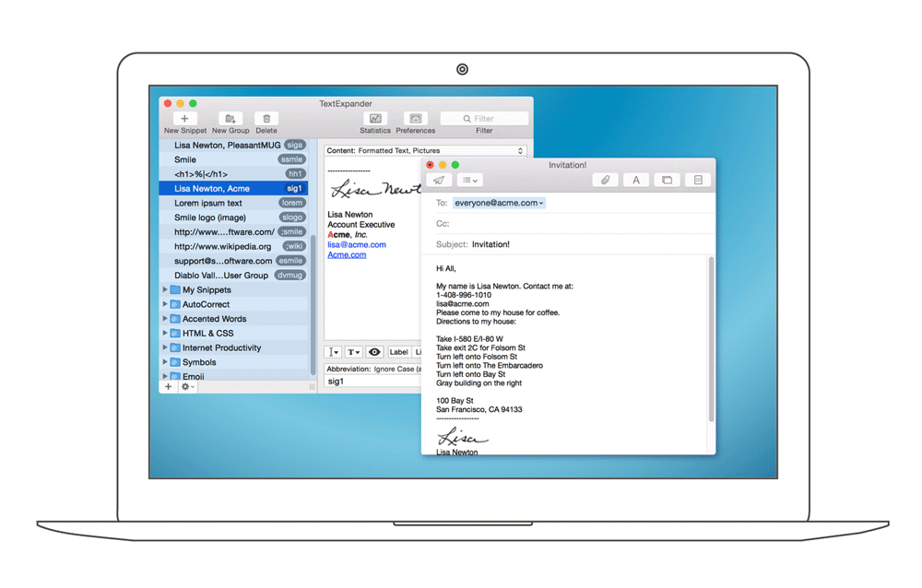This screenshot has height=588, width=922.
Task: Show the font format panel with the A icon
Action: (x=636, y=181)
